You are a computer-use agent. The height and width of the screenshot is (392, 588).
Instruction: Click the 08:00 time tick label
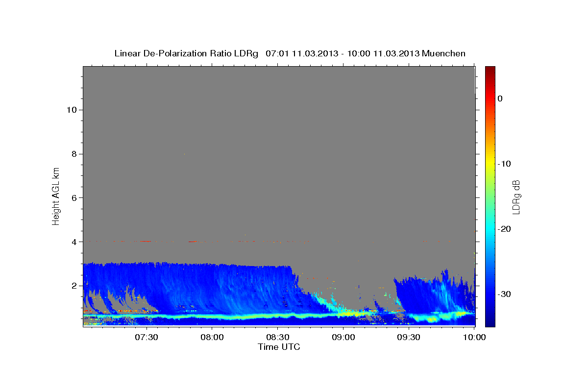tap(212, 337)
